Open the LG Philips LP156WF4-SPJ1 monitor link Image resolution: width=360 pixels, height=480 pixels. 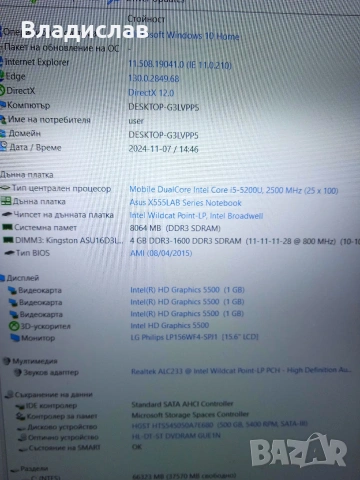coord(194,337)
